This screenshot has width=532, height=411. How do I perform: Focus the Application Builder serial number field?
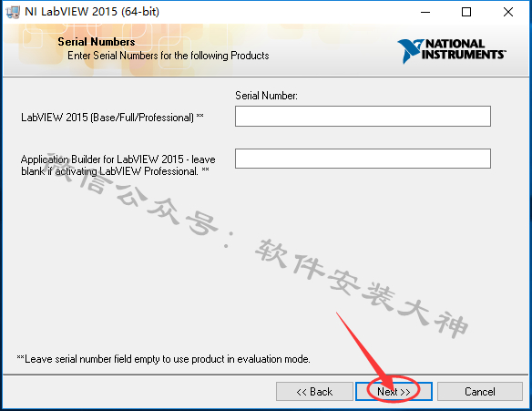click(363, 159)
